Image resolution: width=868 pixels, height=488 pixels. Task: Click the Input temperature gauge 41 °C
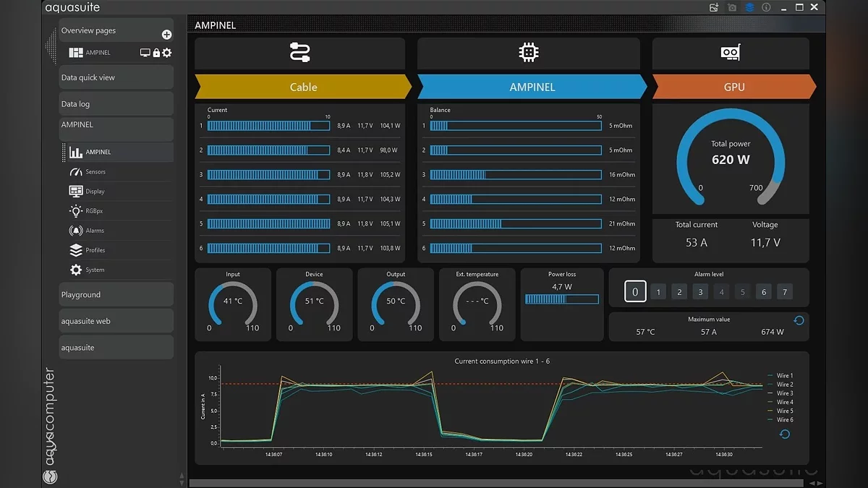(x=233, y=305)
